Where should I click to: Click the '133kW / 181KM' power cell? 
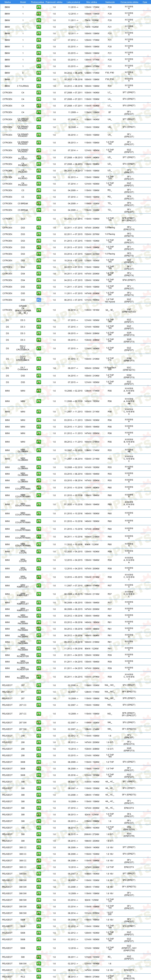point(92,310)
